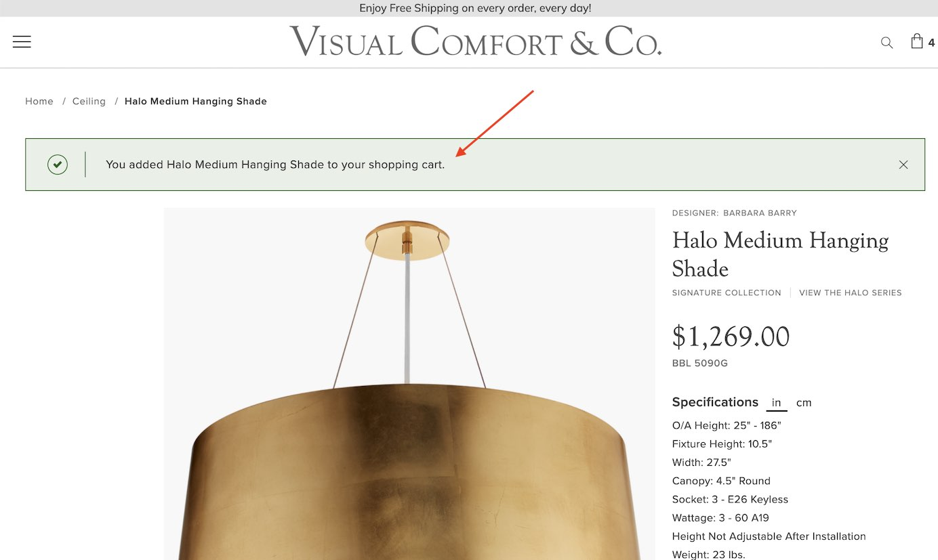The image size is (938, 560).
Task: Open the Signature Collection link
Action: coord(727,293)
